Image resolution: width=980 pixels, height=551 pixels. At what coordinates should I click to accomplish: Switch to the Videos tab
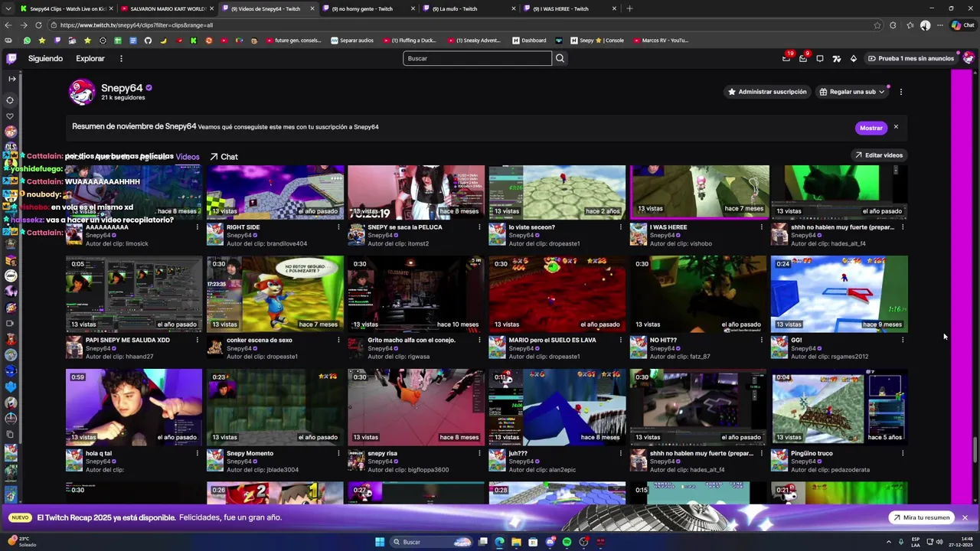tap(188, 157)
